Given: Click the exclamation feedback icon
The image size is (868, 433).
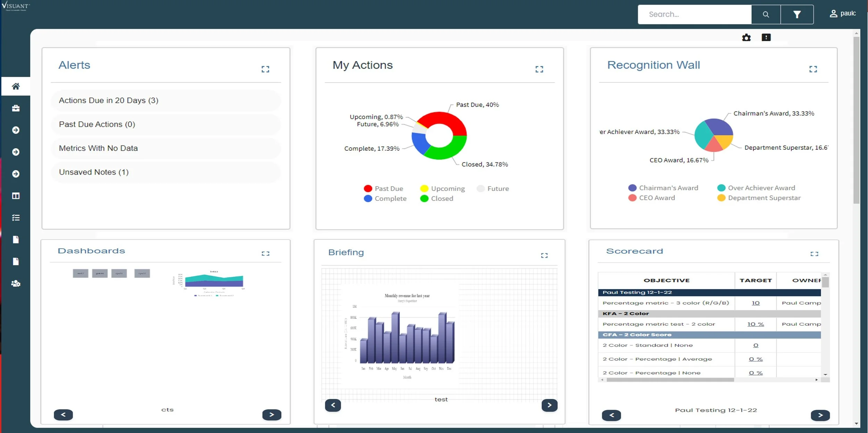Looking at the screenshot, I should [x=766, y=37].
